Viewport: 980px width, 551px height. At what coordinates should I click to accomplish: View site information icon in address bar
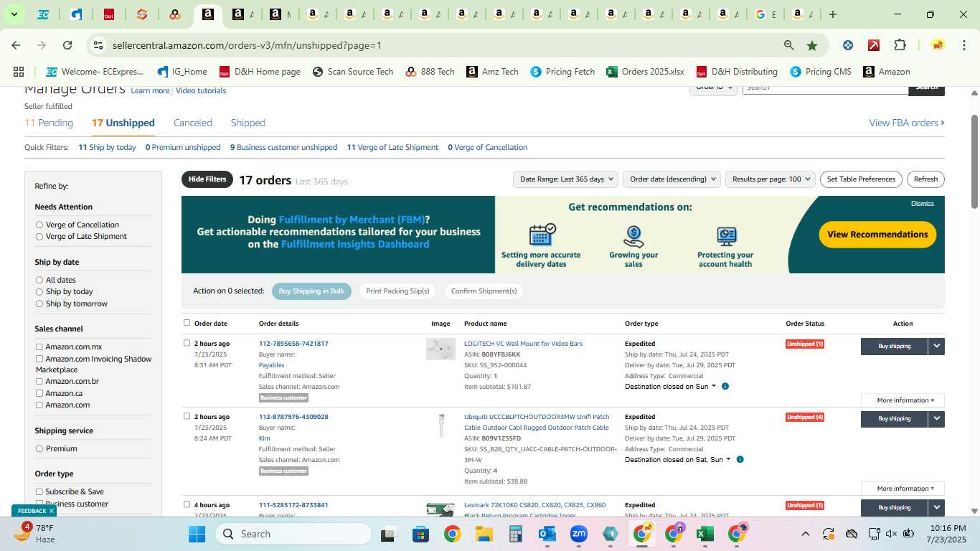[98, 45]
